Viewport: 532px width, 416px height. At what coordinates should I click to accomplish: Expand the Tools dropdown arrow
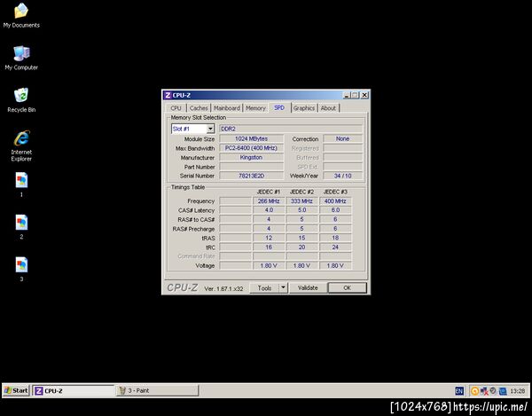(x=284, y=288)
